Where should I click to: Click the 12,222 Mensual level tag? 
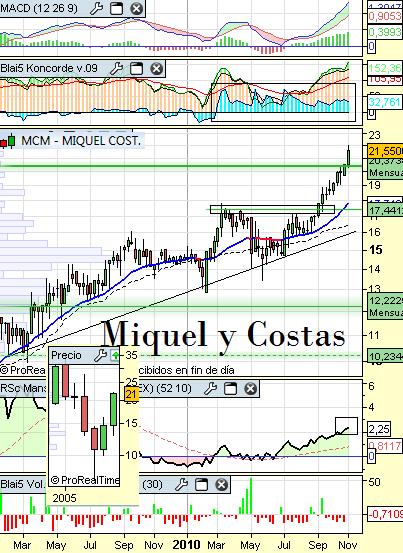click(x=385, y=306)
